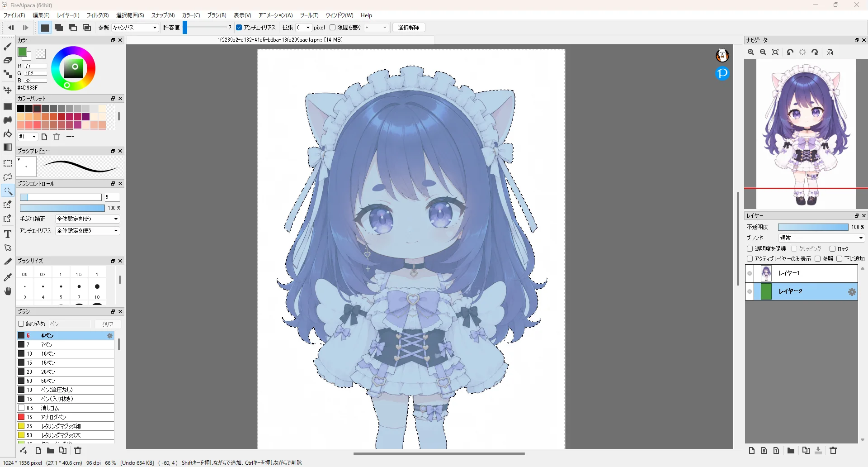Click the redo arrow in top toolbar
The height and width of the screenshot is (467, 868).
[x=25, y=28]
